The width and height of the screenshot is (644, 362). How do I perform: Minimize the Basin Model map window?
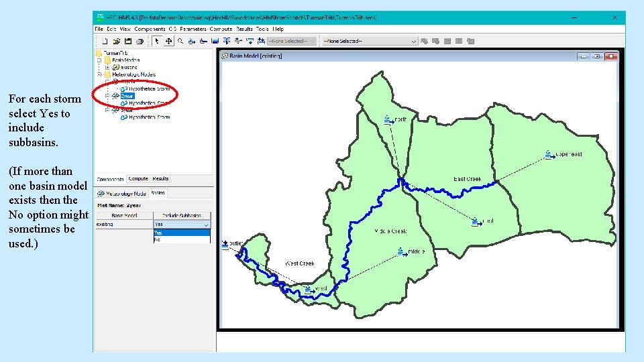[583, 56]
